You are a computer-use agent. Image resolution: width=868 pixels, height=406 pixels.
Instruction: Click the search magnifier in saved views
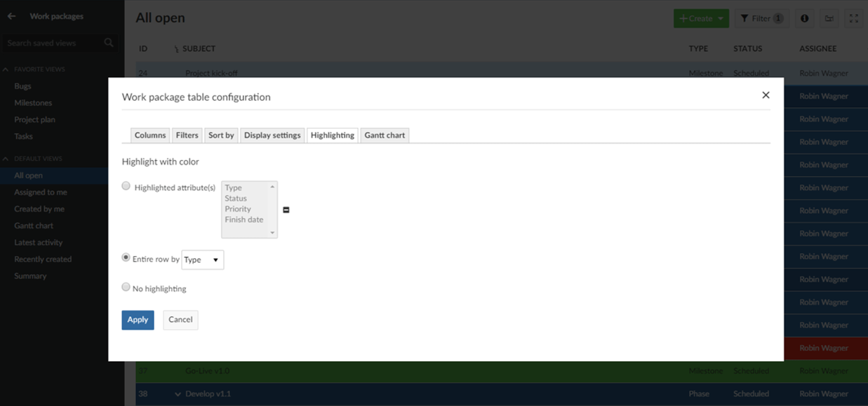tap(109, 43)
